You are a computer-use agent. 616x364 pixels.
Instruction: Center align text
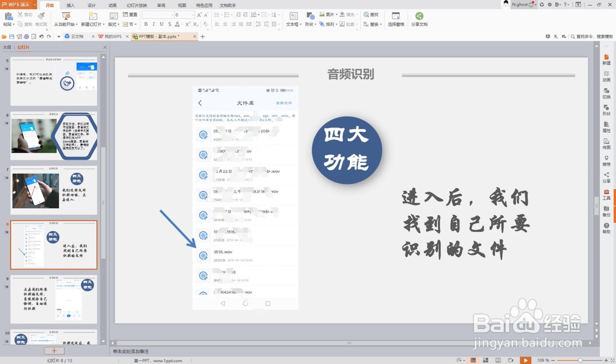tap(225, 25)
